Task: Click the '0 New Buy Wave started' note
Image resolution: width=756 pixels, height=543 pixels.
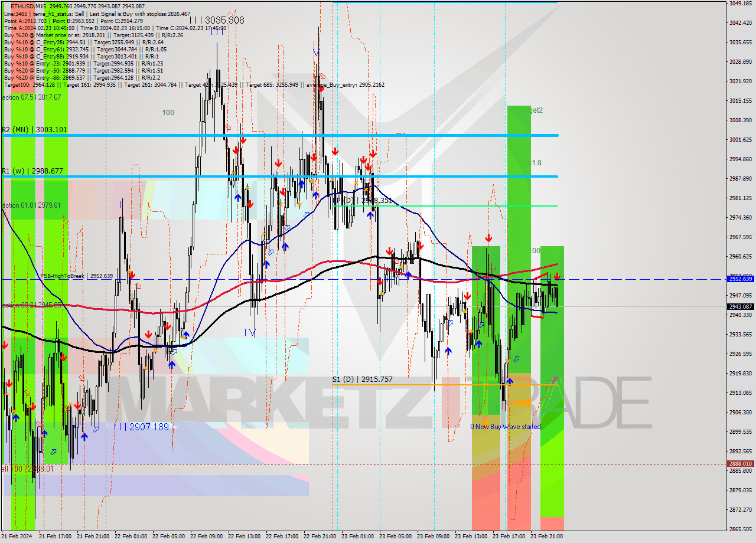Action: point(505,427)
